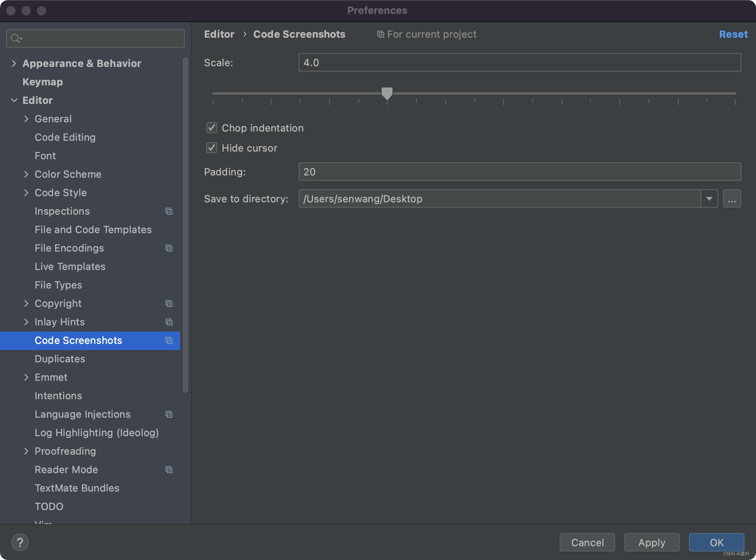
Task: Expand the Color Scheme node
Action: [x=26, y=174]
